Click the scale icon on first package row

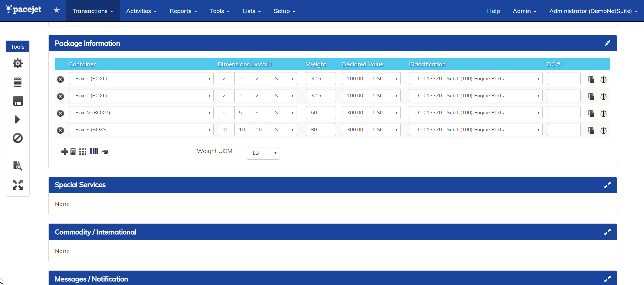point(603,79)
